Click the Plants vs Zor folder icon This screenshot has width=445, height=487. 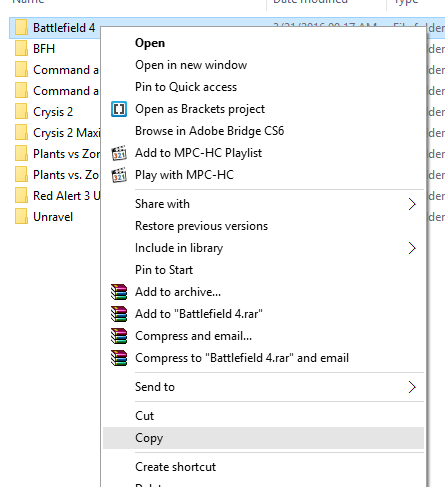point(21,154)
